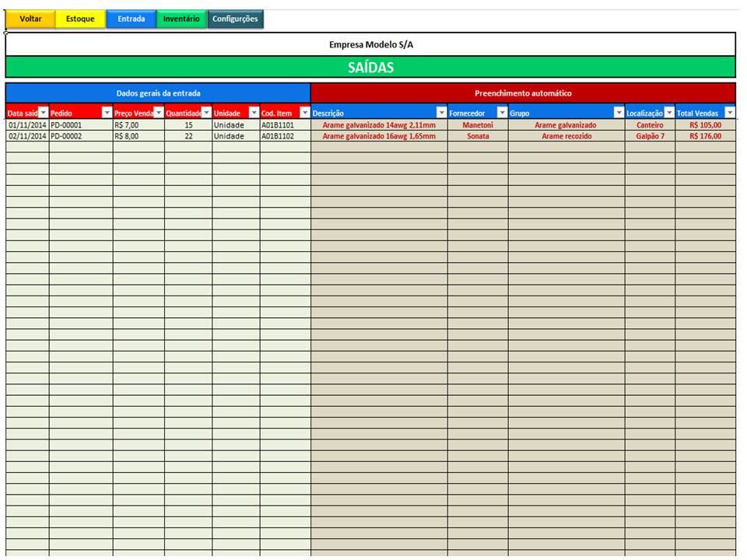Click the yellow Voltar button
This screenshot has height=560, width=747.
30,19
